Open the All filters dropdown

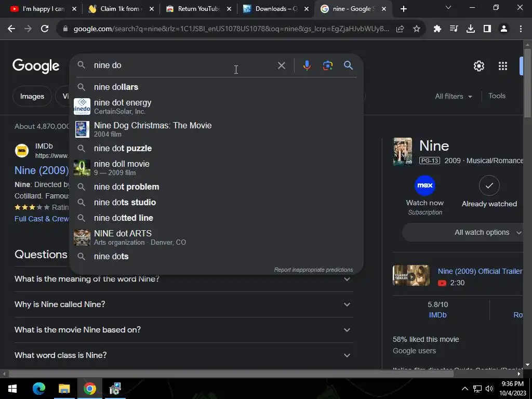click(x=454, y=96)
